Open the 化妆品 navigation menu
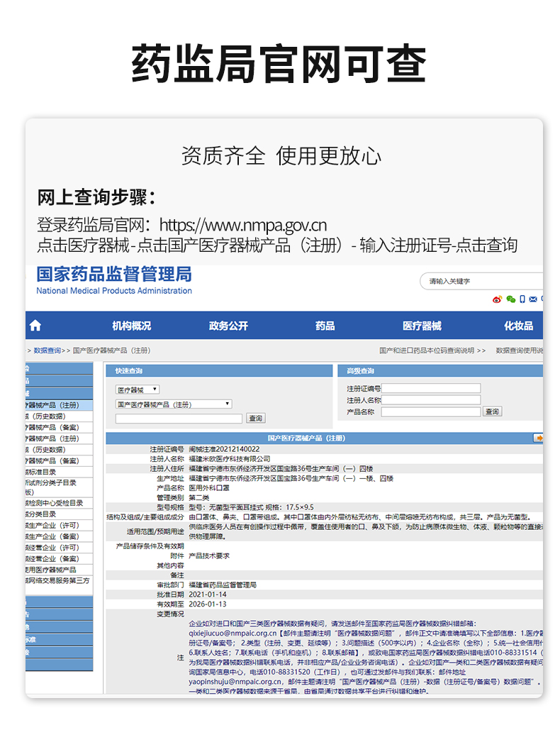560x735 pixels. click(x=518, y=326)
